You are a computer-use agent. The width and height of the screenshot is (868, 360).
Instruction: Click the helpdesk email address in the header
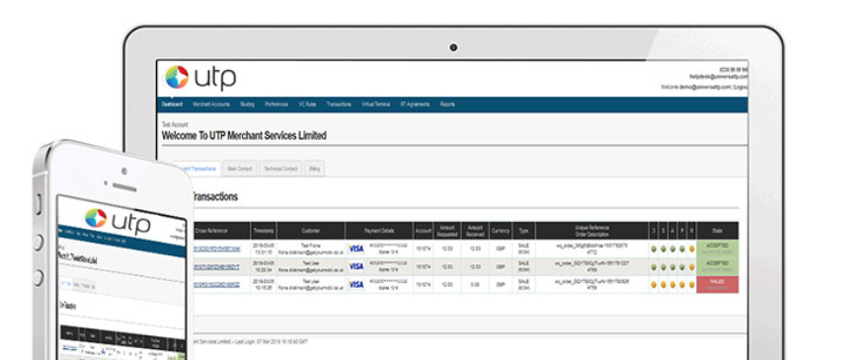pos(719,77)
